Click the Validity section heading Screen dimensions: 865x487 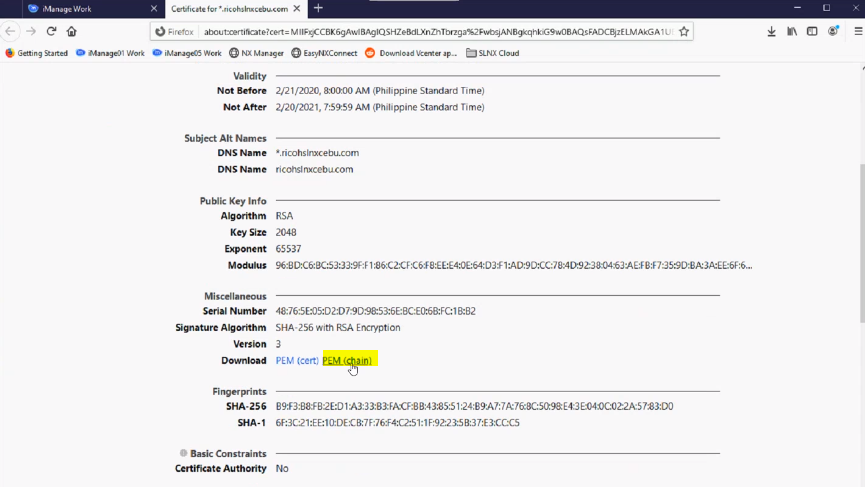click(x=249, y=76)
